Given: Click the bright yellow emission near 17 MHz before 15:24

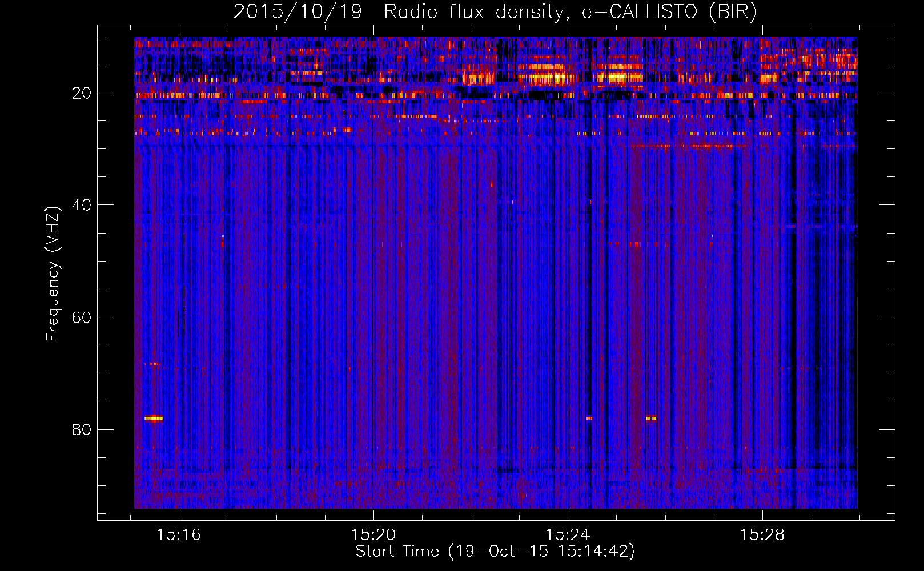Looking at the screenshot, I should [545, 77].
